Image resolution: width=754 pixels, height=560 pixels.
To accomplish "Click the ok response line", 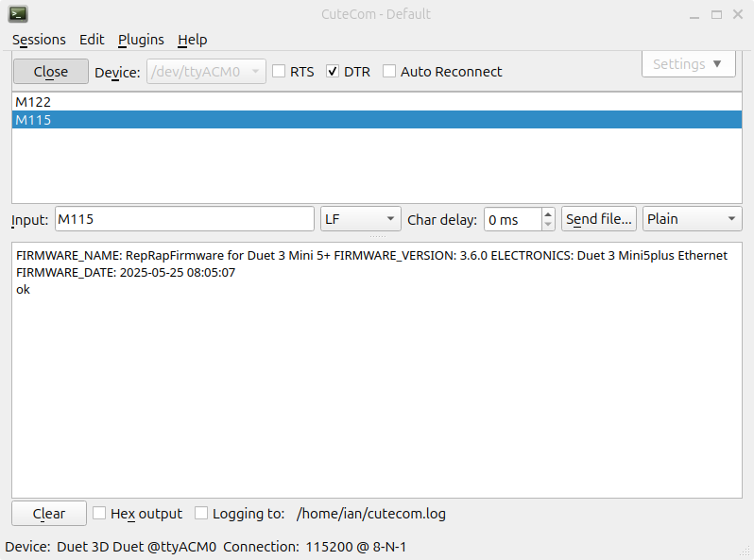I will click(23, 289).
